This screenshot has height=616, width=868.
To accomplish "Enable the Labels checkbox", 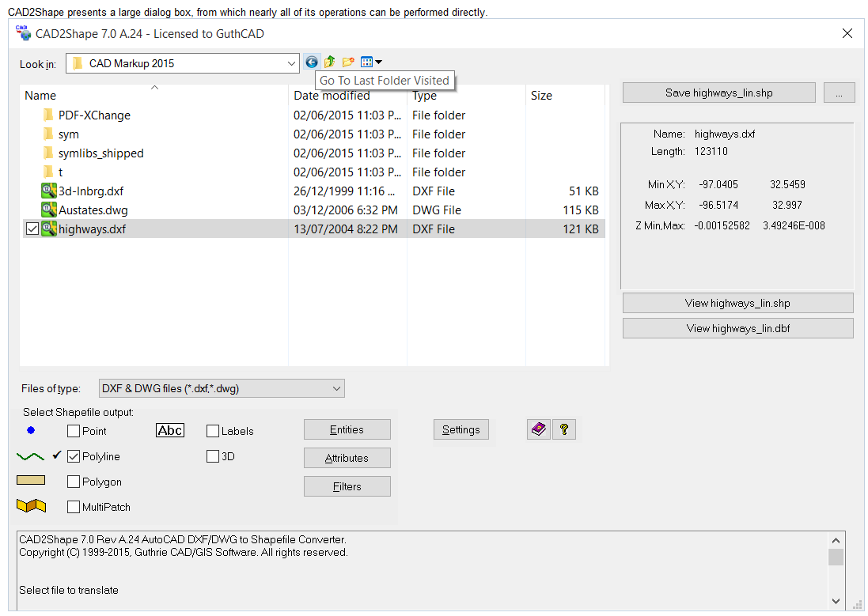I will 213,432.
